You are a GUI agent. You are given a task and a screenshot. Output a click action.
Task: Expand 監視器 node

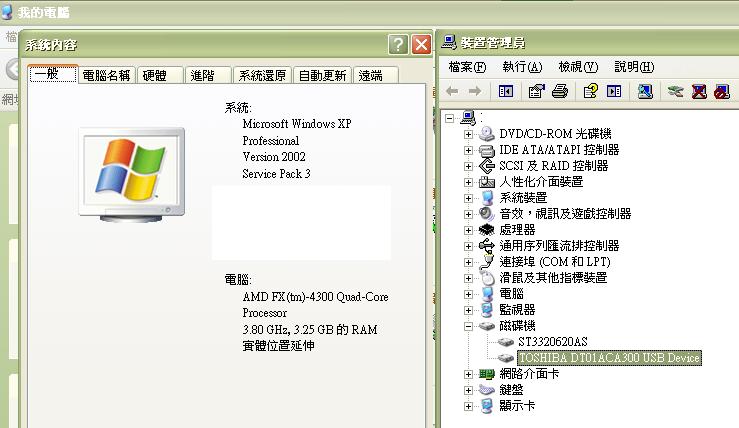coord(468,310)
